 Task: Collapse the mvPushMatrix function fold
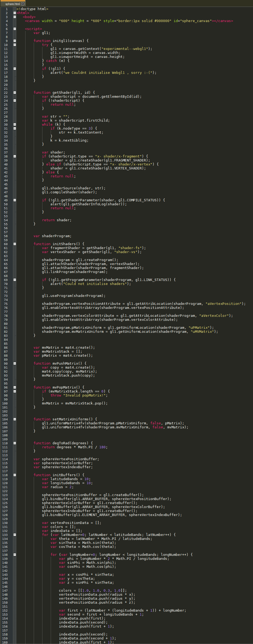[x=15, y=363]
